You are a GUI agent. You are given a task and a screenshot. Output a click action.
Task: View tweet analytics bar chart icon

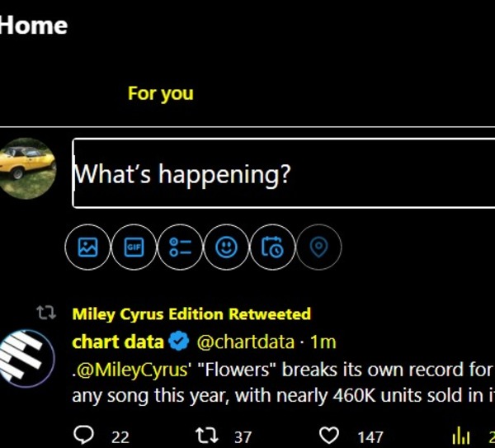[460, 436]
